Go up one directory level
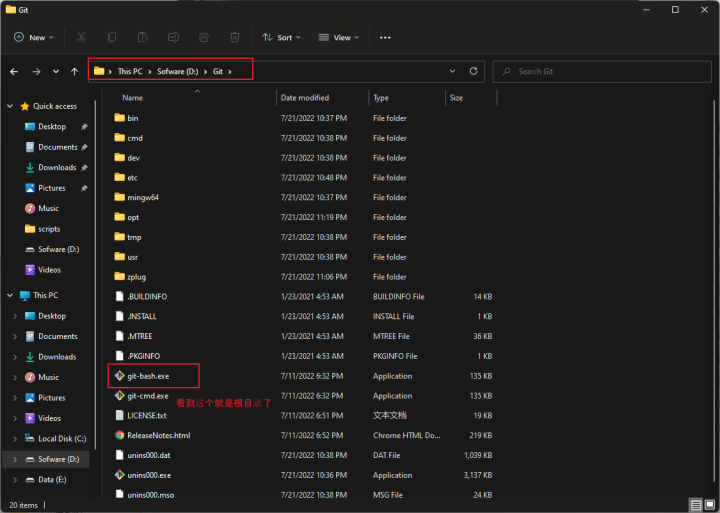The image size is (720, 513). pos(74,72)
